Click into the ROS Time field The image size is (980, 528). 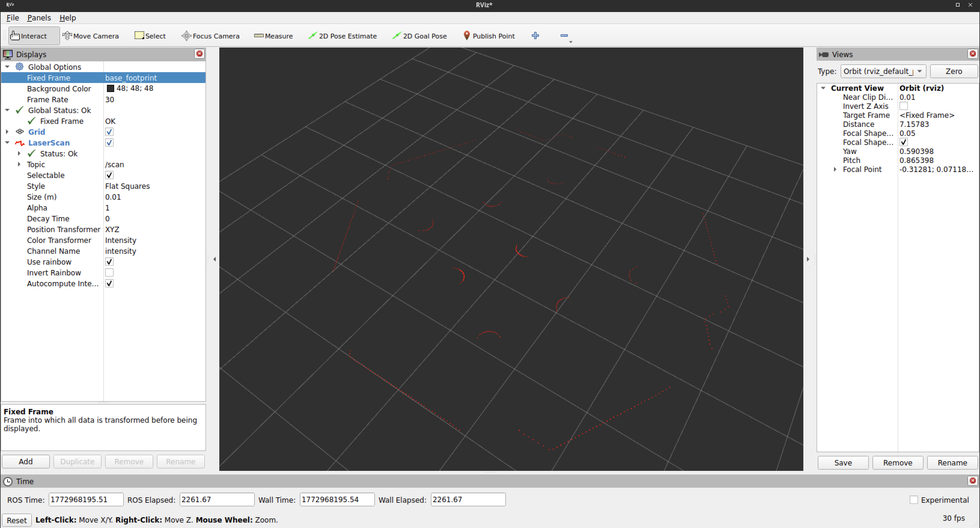click(x=86, y=499)
